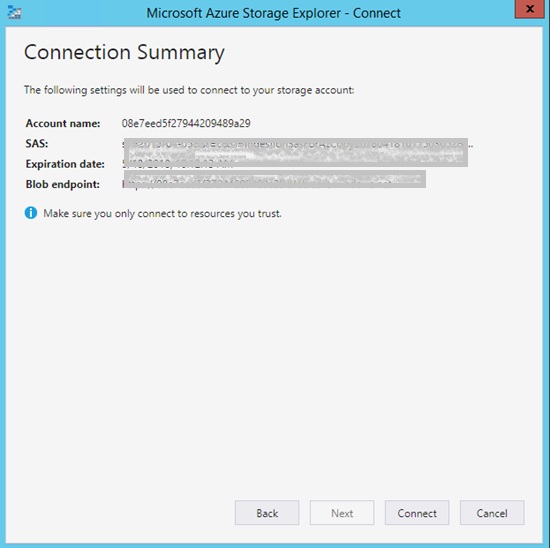This screenshot has height=548, width=550.
Task: Click the SAS label
Action: [37, 143]
